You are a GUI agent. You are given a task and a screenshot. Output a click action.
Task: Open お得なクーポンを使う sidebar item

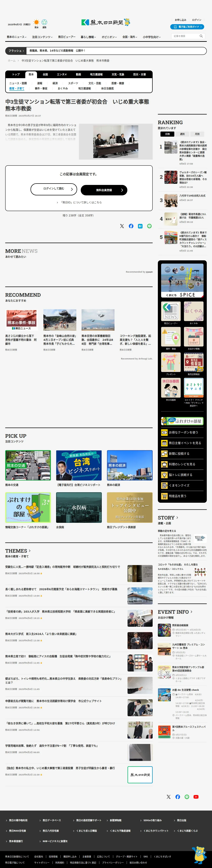pos(182,432)
